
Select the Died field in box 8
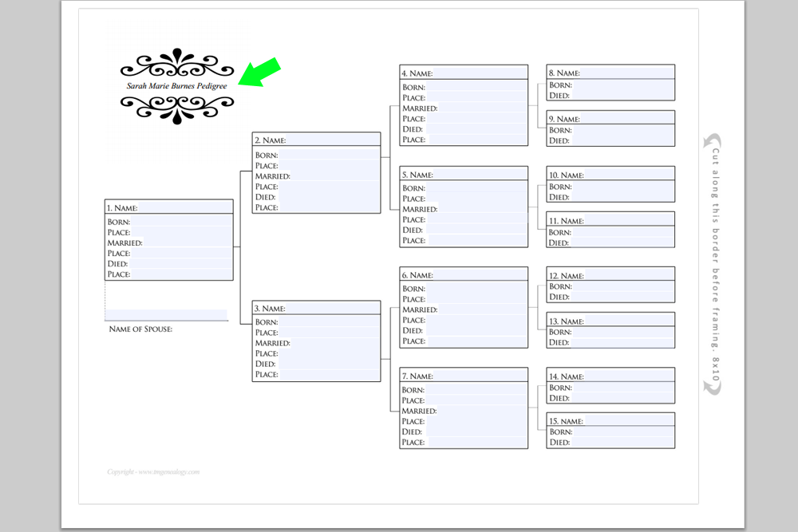pos(622,95)
